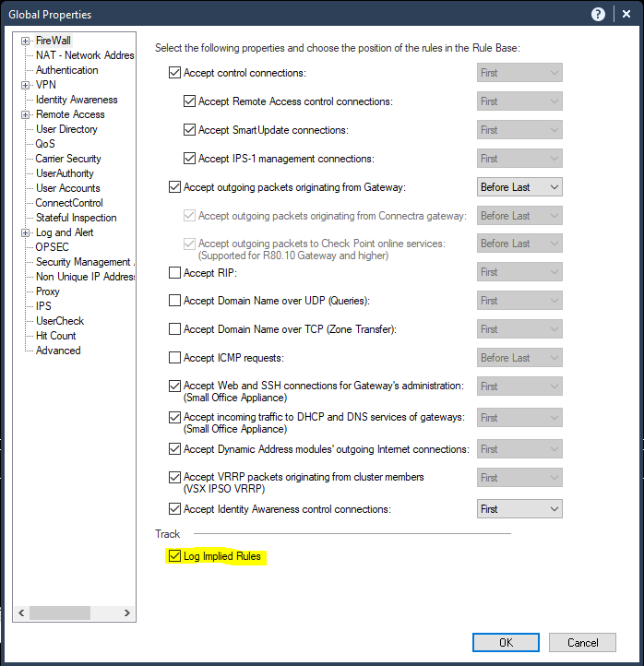
Task: Click the OK button
Action: (506, 642)
